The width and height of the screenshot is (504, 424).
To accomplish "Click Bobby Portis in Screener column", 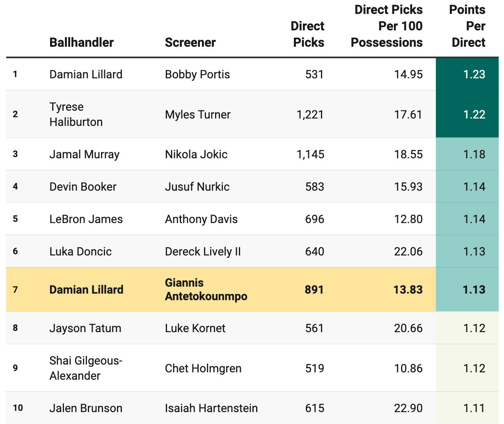I will point(197,74).
